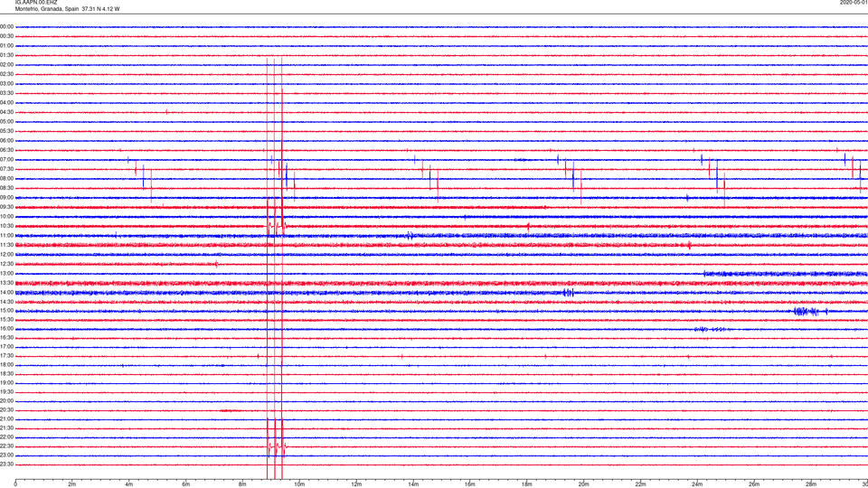The image size is (868, 488).
Task: Click the 22:00 row label
Action: (6, 437)
